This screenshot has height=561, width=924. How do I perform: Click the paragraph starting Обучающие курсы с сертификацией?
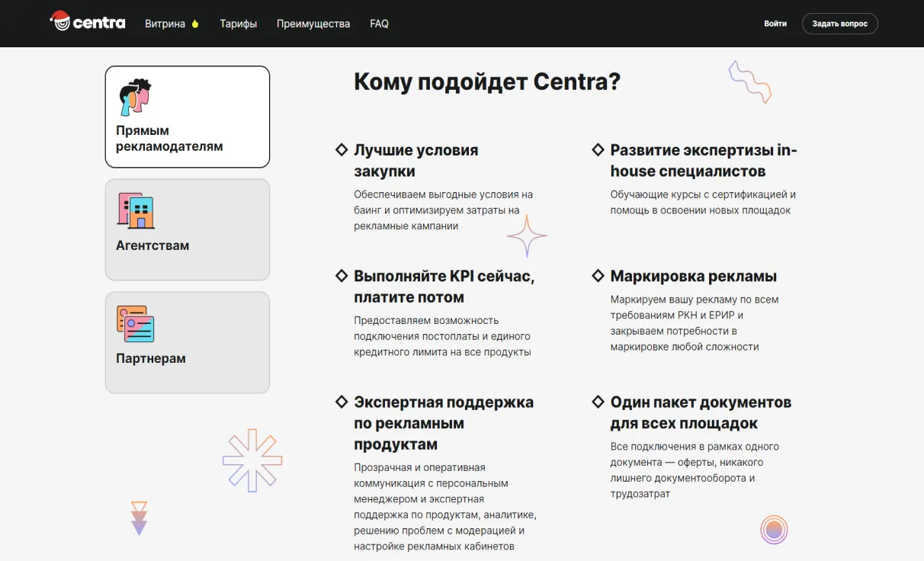point(703,203)
